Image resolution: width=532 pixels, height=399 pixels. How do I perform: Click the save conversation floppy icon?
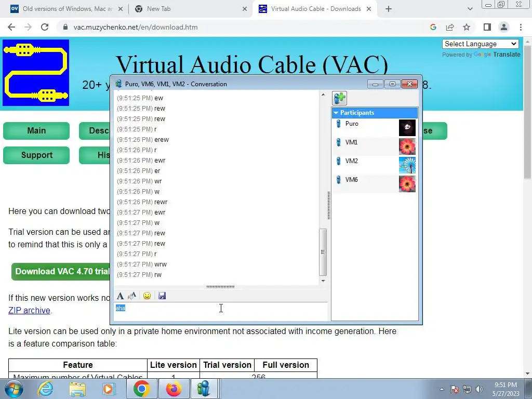pyautogui.click(x=162, y=296)
